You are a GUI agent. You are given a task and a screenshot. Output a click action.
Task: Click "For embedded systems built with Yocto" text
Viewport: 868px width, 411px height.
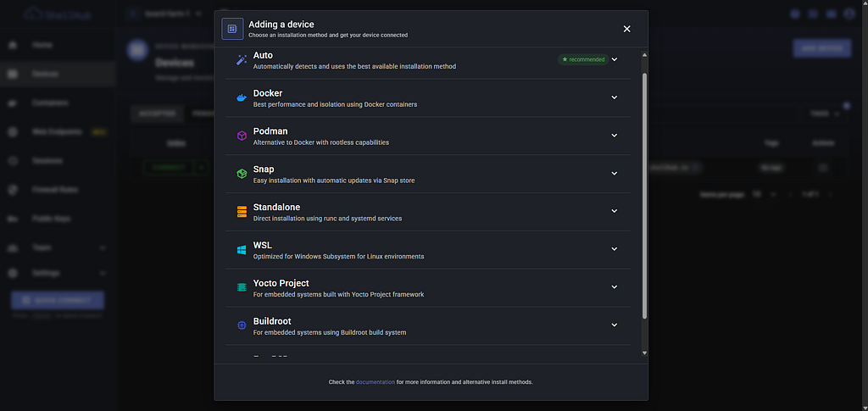[338, 295]
